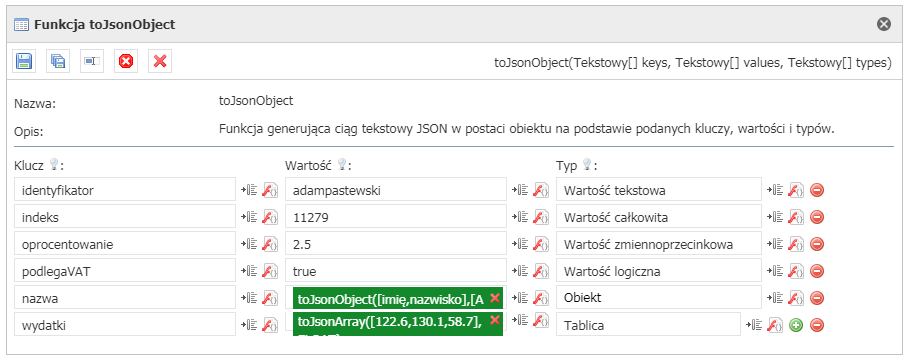This screenshot has width=910, height=361.
Task: Click the adampastewski value field
Action: coord(396,190)
